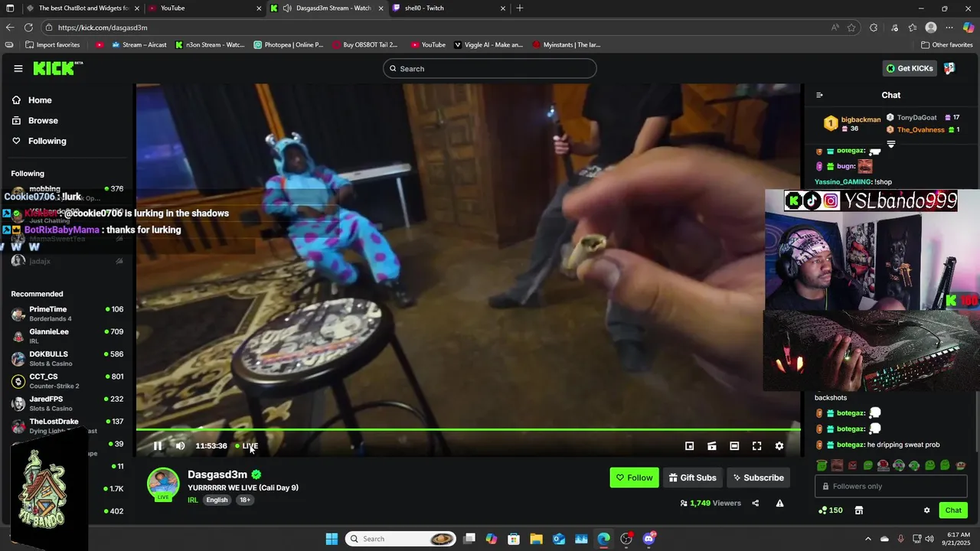Click the taskbar Search box
The width and height of the screenshot is (980, 551).
(402, 539)
